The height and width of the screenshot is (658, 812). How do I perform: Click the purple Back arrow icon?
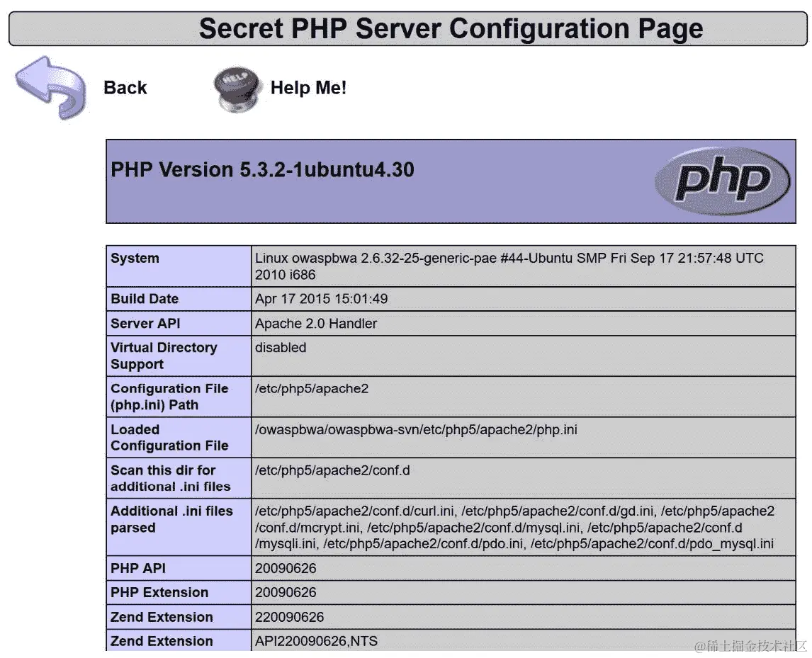pyautogui.click(x=51, y=88)
